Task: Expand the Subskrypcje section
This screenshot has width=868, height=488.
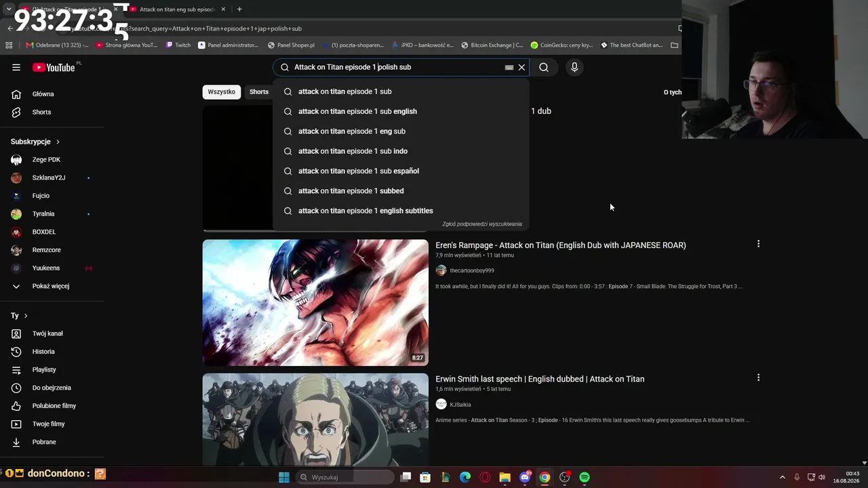Action: pos(35,142)
